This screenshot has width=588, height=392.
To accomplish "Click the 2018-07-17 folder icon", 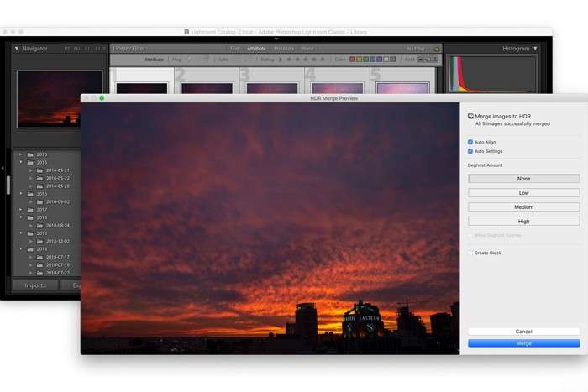I will (39, 257).
